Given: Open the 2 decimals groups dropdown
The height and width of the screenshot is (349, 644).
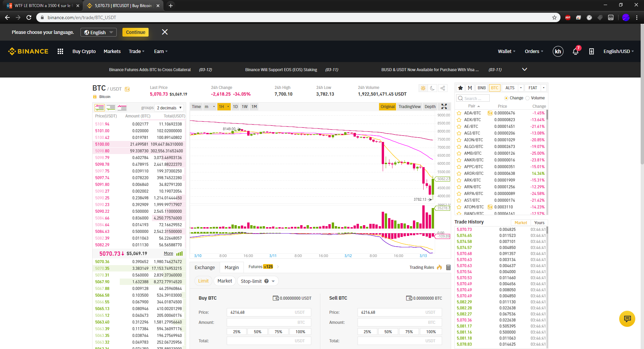Looking at the screenshot, I should click(169, 108).
